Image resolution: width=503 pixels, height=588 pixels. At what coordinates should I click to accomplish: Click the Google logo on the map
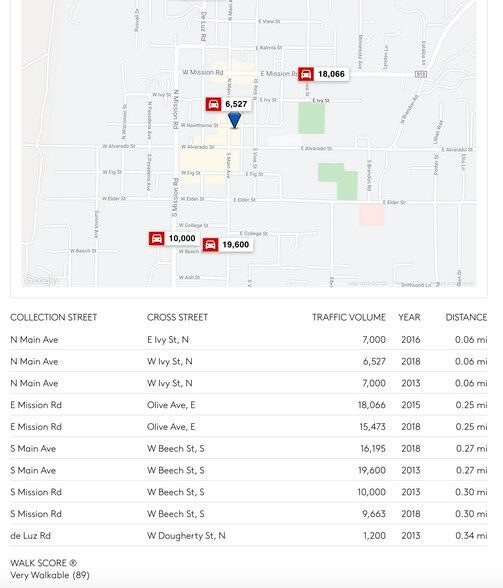[41, 280]
